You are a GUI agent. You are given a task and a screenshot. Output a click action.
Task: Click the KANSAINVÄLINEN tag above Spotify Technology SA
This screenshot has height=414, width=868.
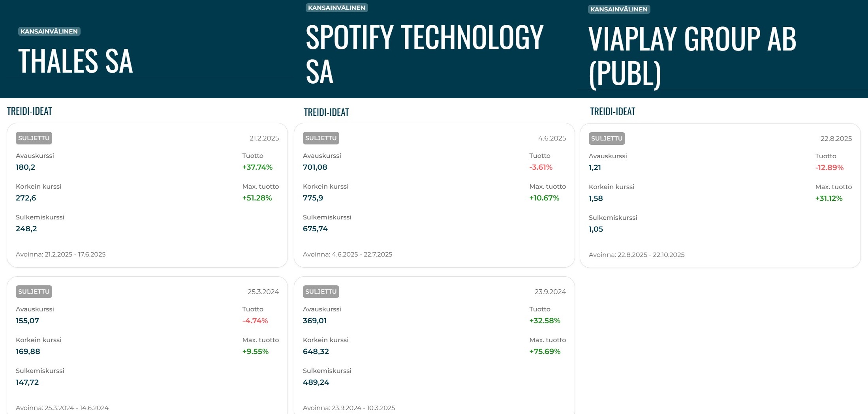336,7
